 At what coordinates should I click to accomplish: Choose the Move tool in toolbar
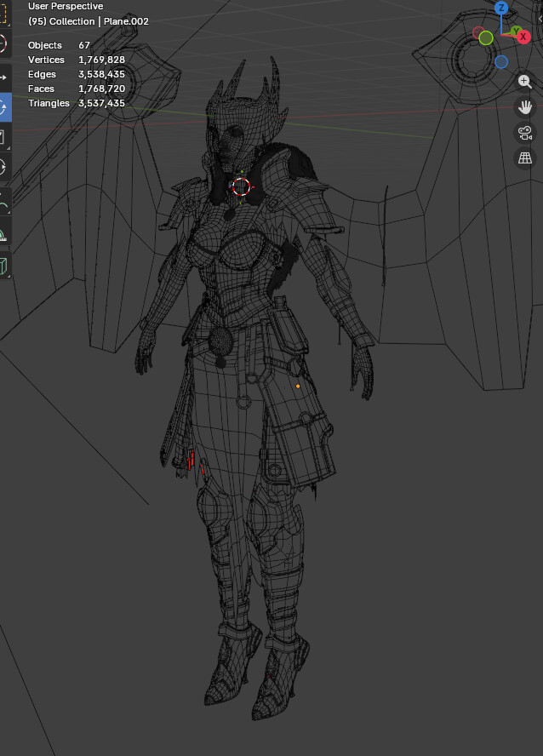point(4,77)
